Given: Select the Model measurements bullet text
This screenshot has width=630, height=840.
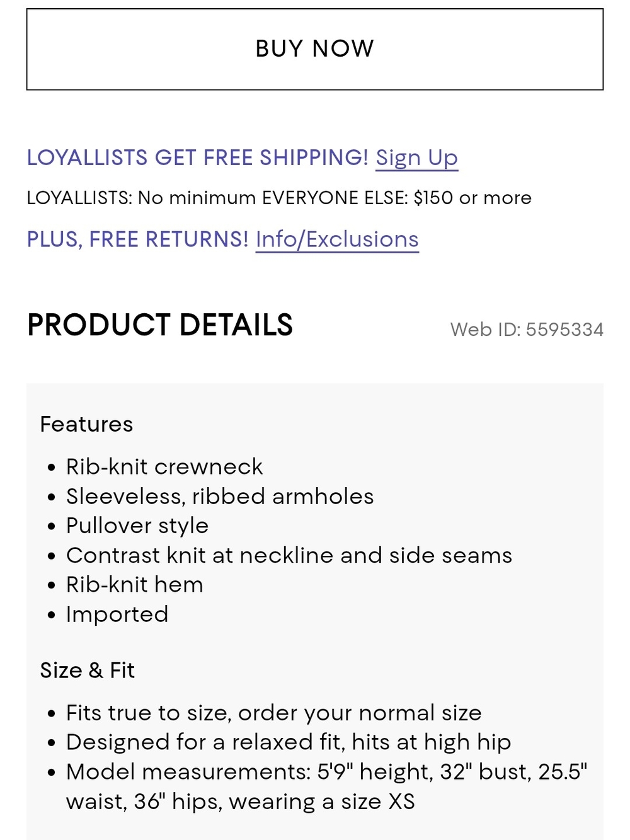Looking at the screenshot, I should point(327,786).
